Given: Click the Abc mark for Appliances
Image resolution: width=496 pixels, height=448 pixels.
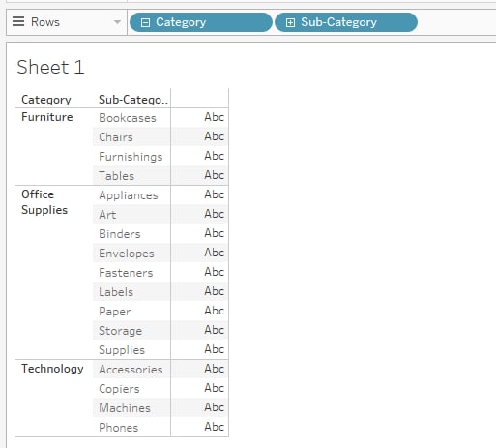Looking at the screenshot, I should click(x=214, y=194).
